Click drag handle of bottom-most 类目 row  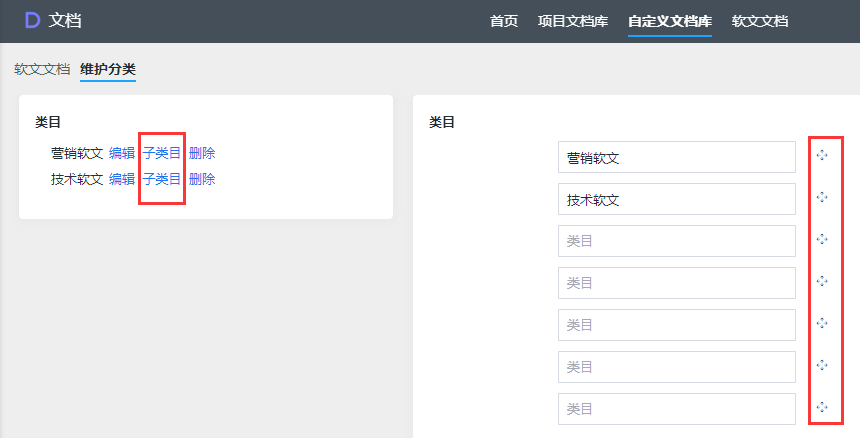pos(822,407)
